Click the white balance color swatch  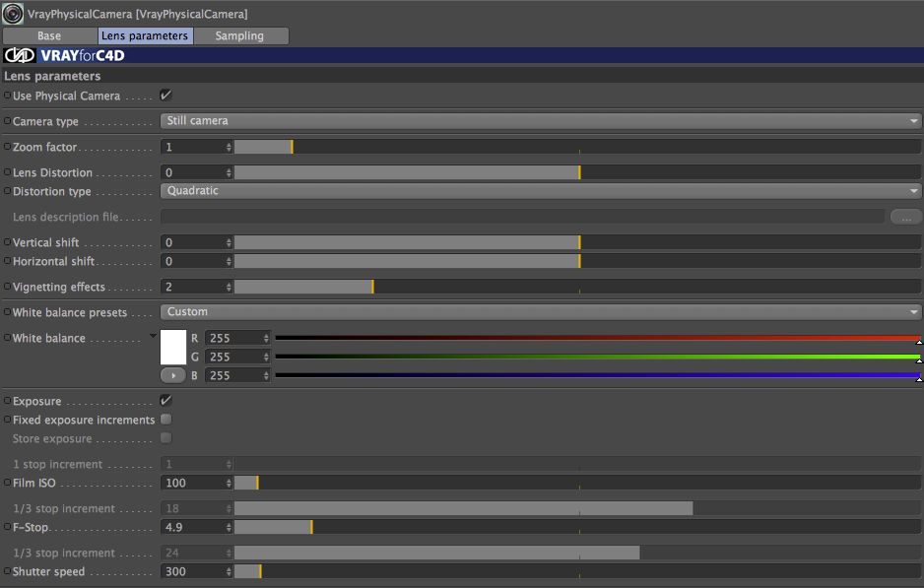coord(173,348)
